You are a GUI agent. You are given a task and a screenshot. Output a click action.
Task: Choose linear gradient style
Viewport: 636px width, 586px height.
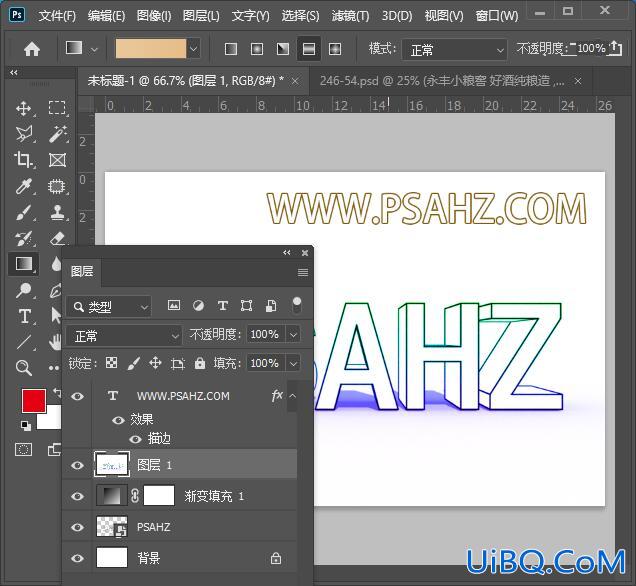pyautogui.click(x=231, y=49)
